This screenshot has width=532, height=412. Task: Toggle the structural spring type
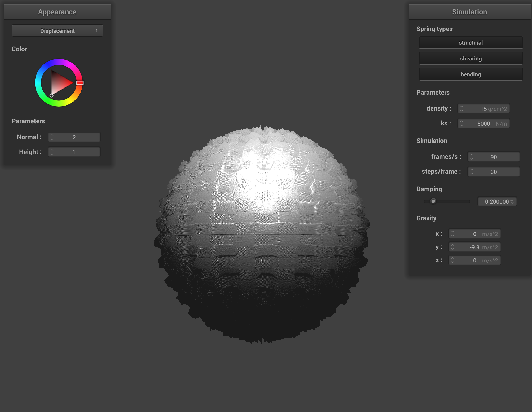pos(471,42)
